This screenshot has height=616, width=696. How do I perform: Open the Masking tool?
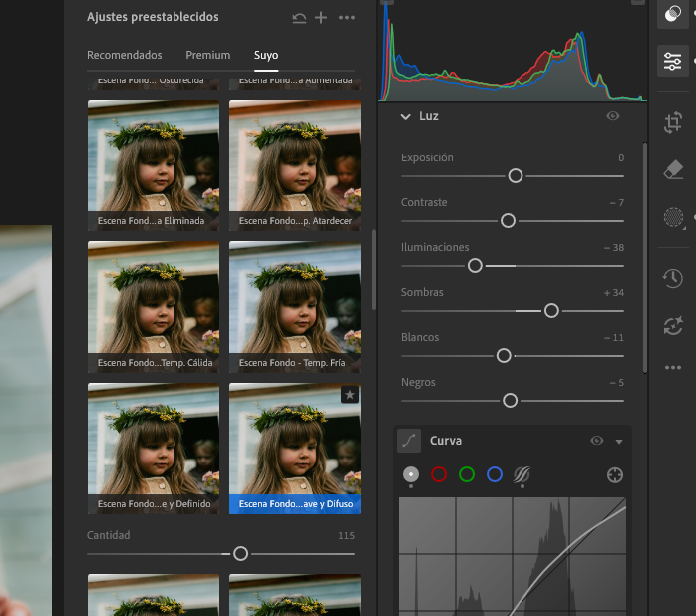pyautogui.click(x=673, y=218)
